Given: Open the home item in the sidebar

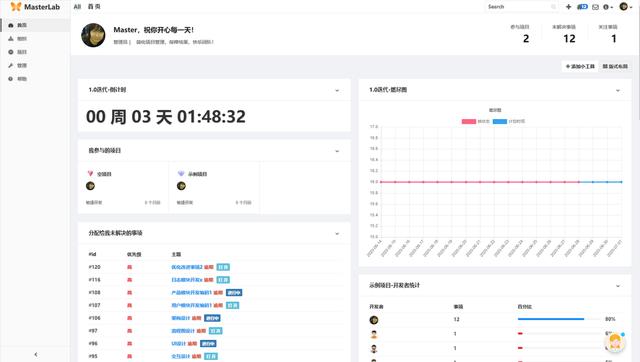Looking at the screenshot, I should [35, 25].
